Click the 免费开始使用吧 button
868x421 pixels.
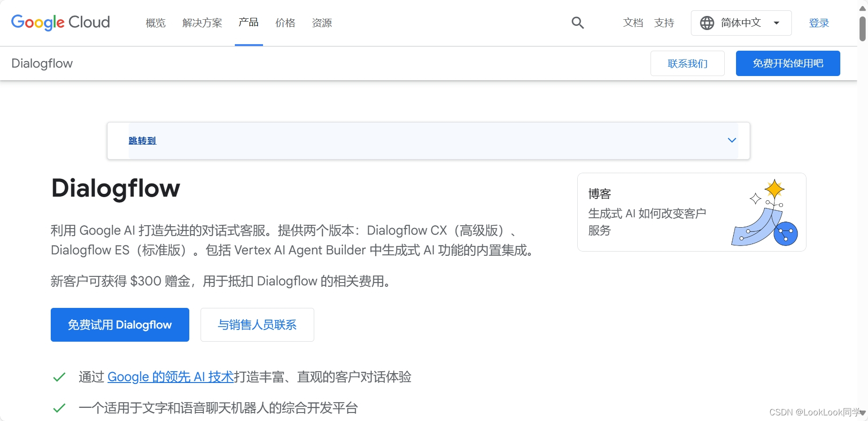pyautogui.click(x=788, y=63)
